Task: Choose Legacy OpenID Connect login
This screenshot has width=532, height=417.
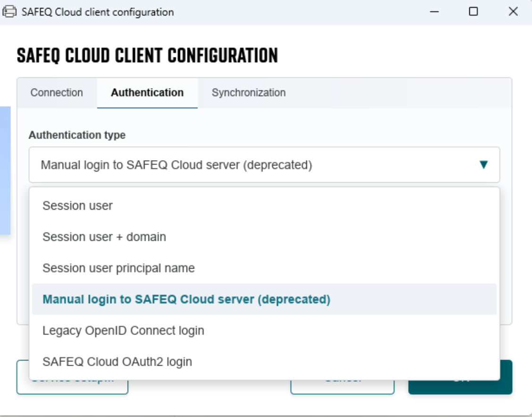Action: tap(264, 330)
